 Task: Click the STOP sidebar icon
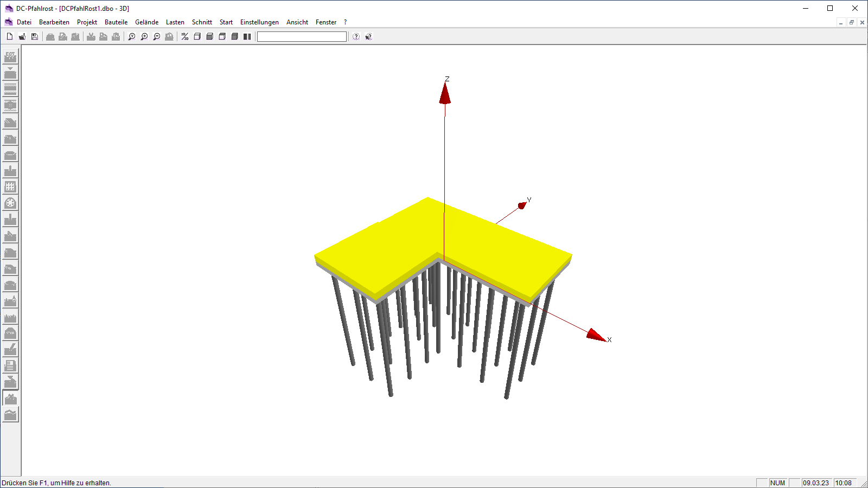click(10, 333)
